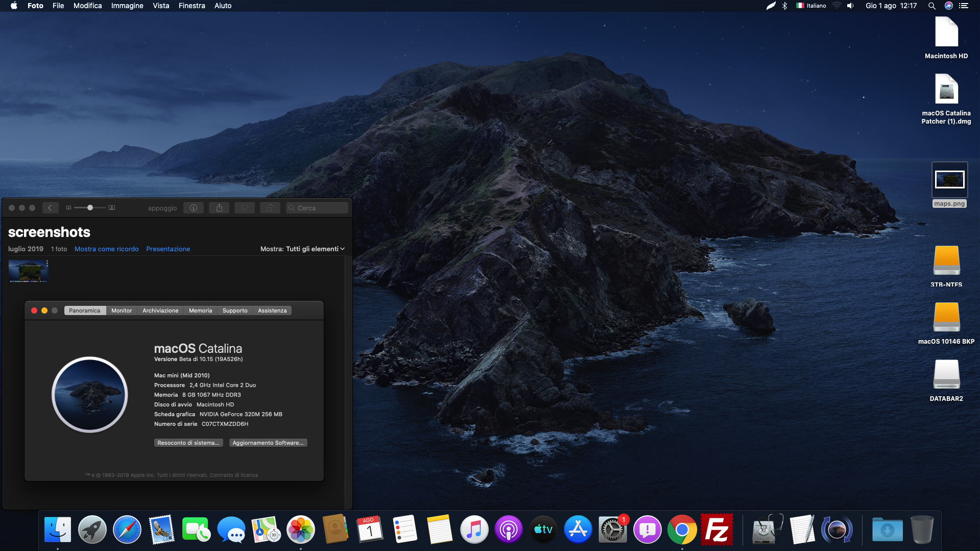Switch to the Archiviazione tab
The image size is (980, 551).
[160, 310]
